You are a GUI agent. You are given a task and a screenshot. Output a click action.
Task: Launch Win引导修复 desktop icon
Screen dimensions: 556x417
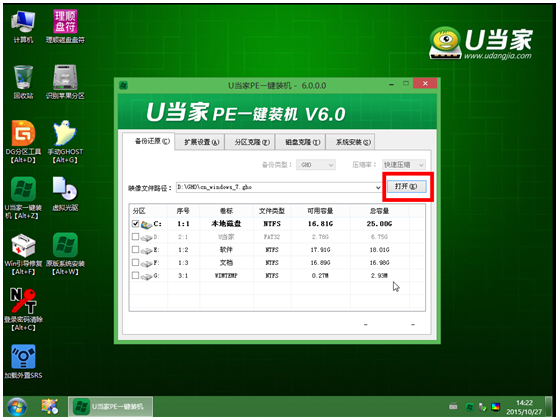[x=23, y=254]
